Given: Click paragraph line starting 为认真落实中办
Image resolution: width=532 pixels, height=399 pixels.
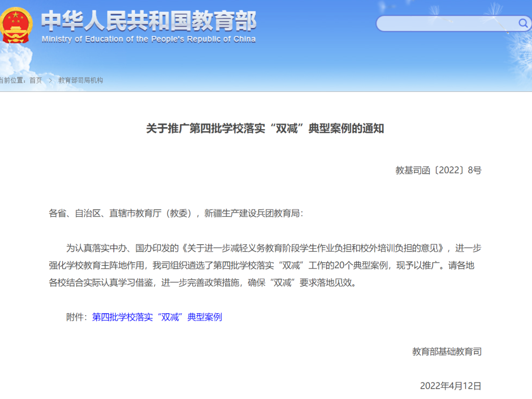Looking at the screenshot, I should (x=274, y=248).
